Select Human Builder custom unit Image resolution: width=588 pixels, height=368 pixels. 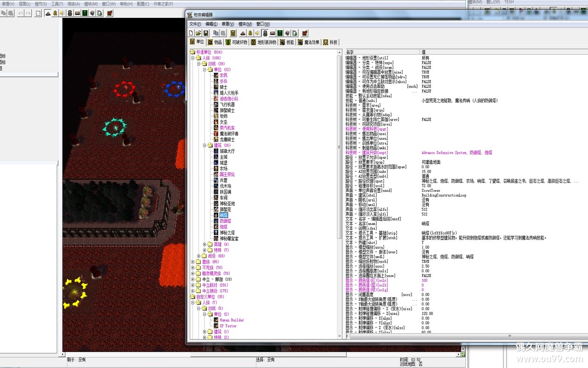(232, 320)
